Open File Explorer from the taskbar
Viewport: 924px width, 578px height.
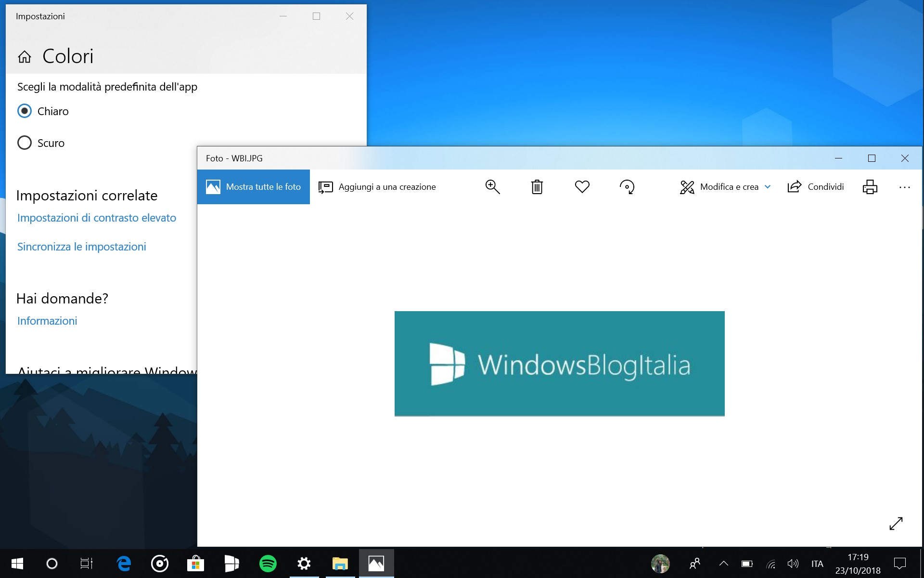(x=340, y=564)
